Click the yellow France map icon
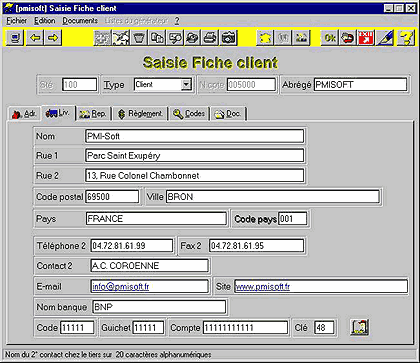Screen dimensions: 420x363 [265, 38]
